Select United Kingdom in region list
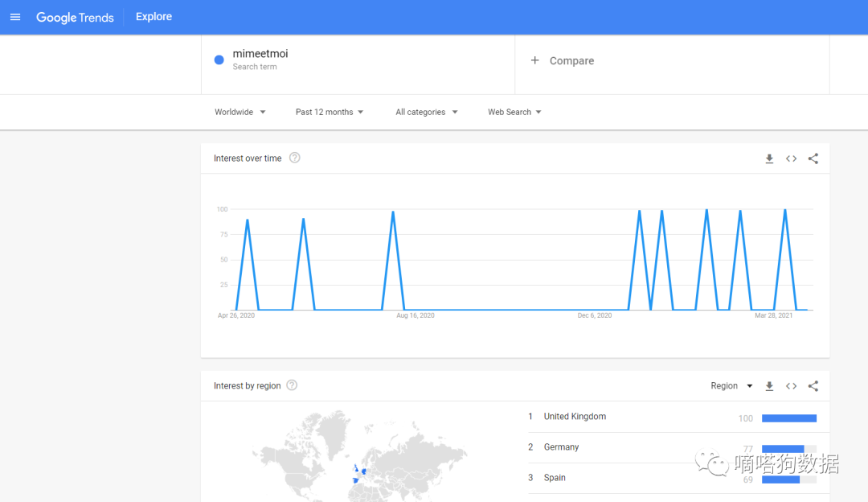Screen dimensions: 868x502 click(x=575, y=416)
